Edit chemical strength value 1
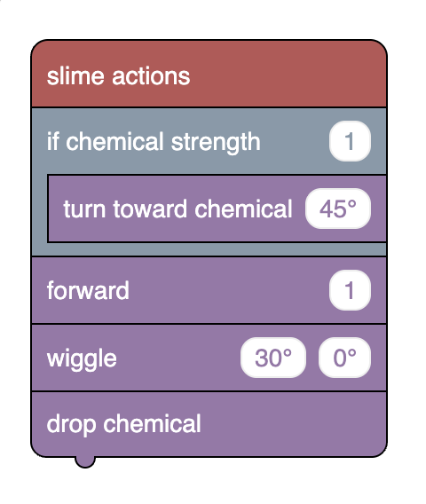Screen dimensions: 426x504 pyautogui.click(x=350, y=141)
